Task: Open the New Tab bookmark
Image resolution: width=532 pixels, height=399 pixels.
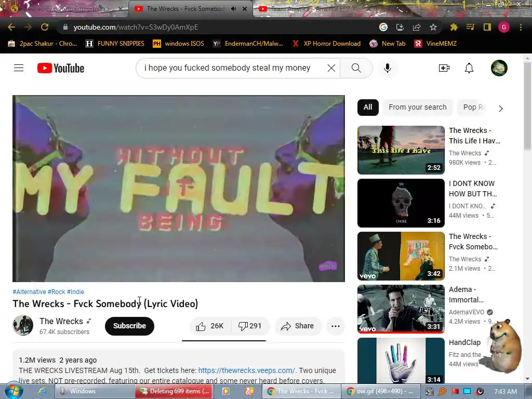Action: point(388,44)
